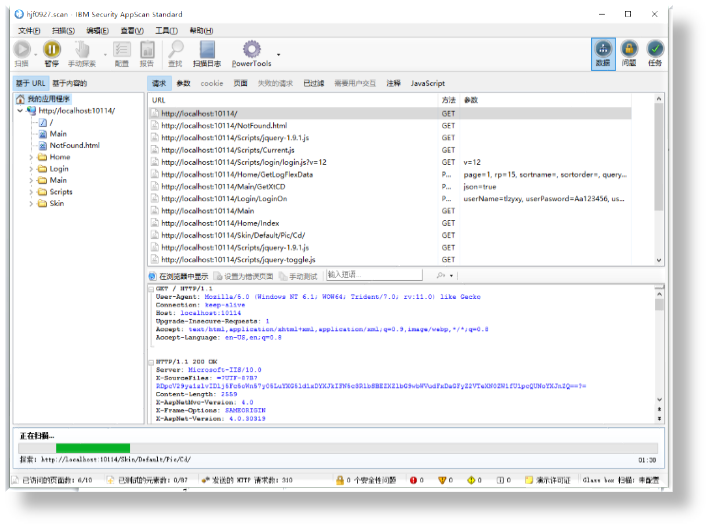Screen dimensions: 712x531
Task: Select the Home/GetLogFlexData request row
Action: point(390,174)
